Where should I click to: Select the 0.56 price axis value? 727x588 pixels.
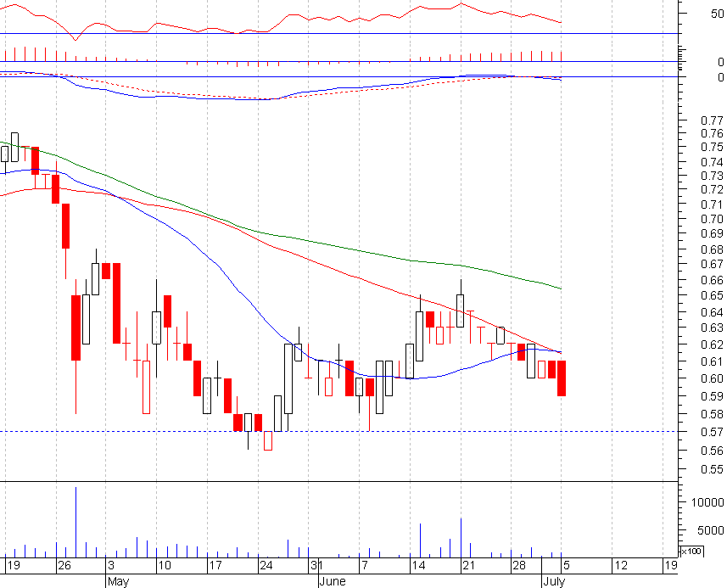click(x=712, y=451)
